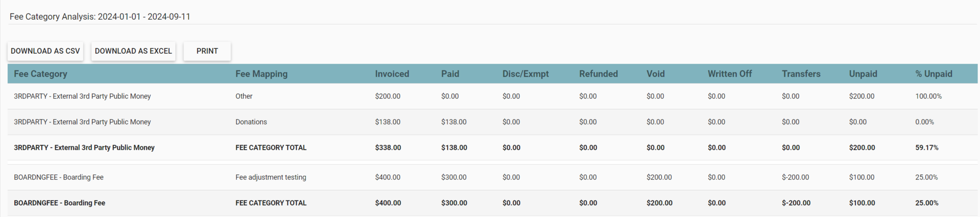
Task: Click the Donations fee mapping cell
Action: [x=251, y=122]
